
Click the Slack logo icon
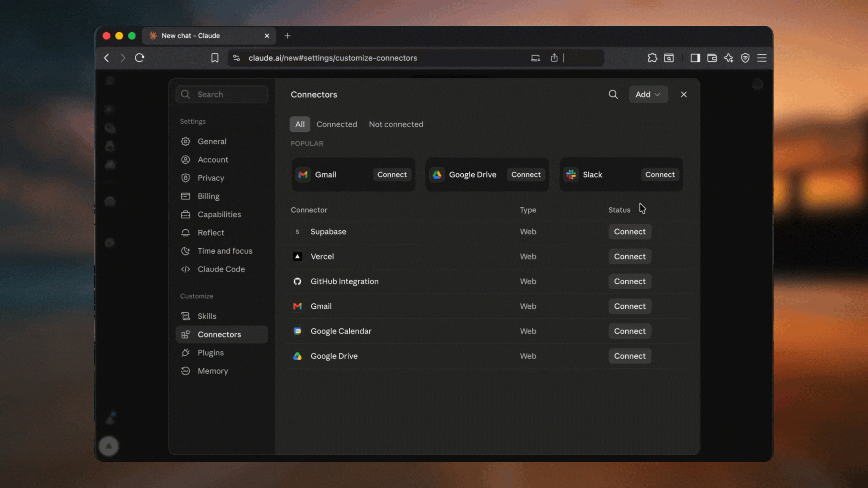(571, 174)
